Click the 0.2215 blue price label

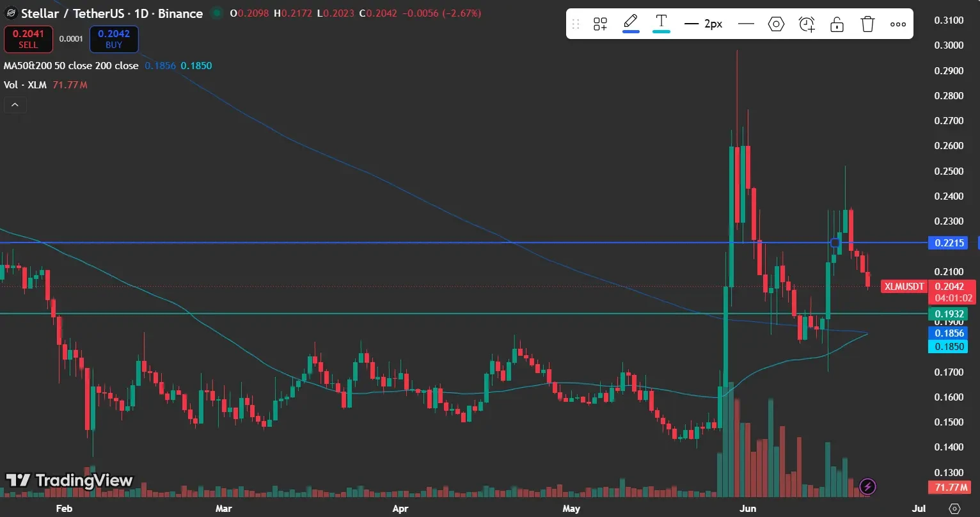[x=949, y=243]
